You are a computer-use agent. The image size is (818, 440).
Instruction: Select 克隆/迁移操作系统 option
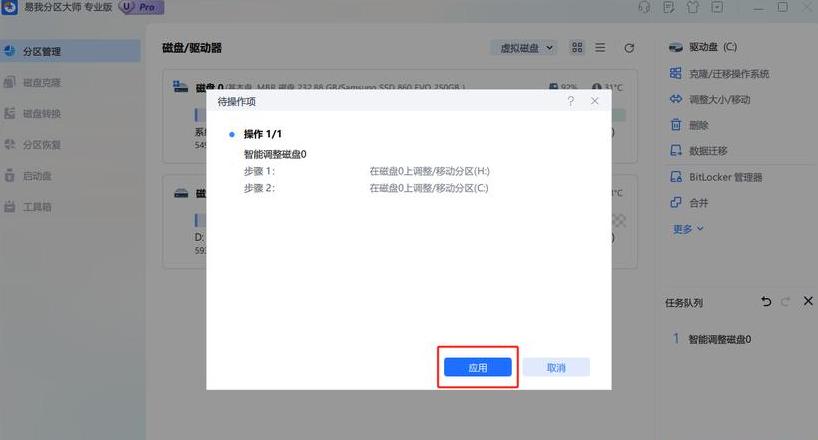pyautogui.click(x=729, y=74)
